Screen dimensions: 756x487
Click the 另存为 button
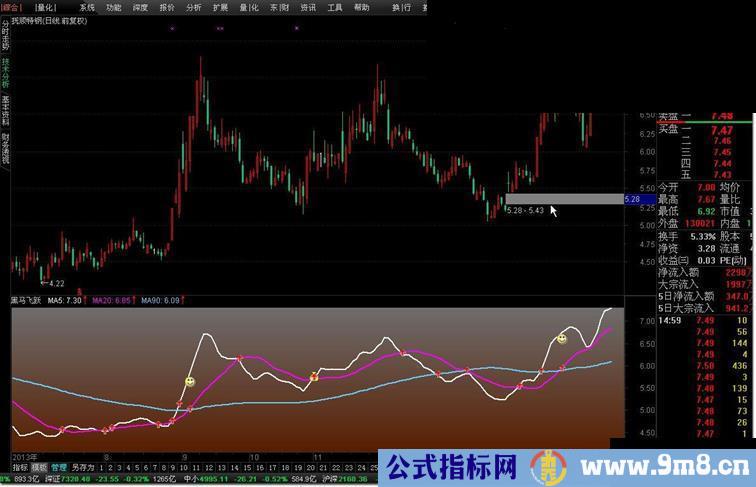(83, 467)
